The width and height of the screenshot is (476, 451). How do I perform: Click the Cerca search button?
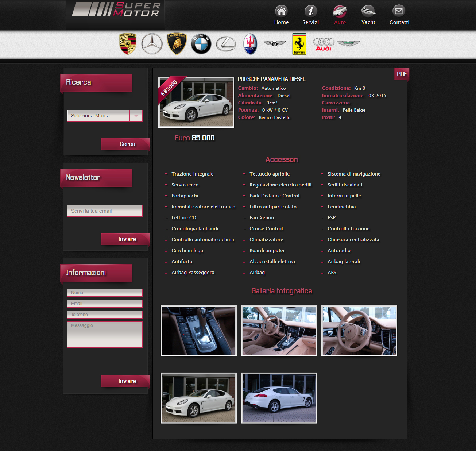(125, 144)
